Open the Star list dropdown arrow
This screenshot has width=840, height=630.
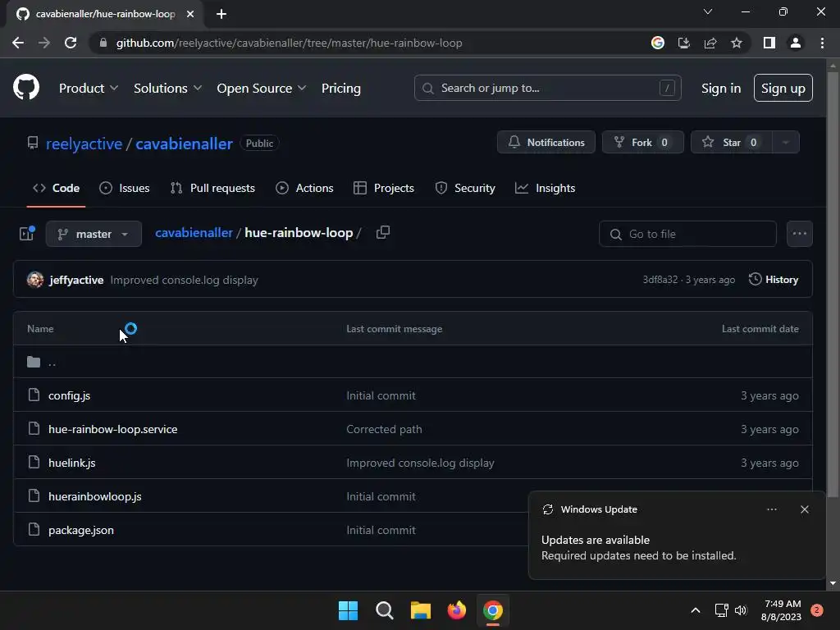[785, 142]
